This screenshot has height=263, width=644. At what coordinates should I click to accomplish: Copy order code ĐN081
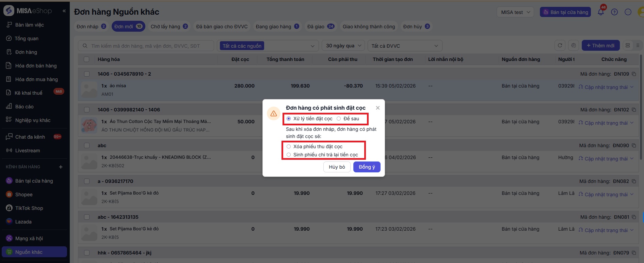tap(634, 217)
